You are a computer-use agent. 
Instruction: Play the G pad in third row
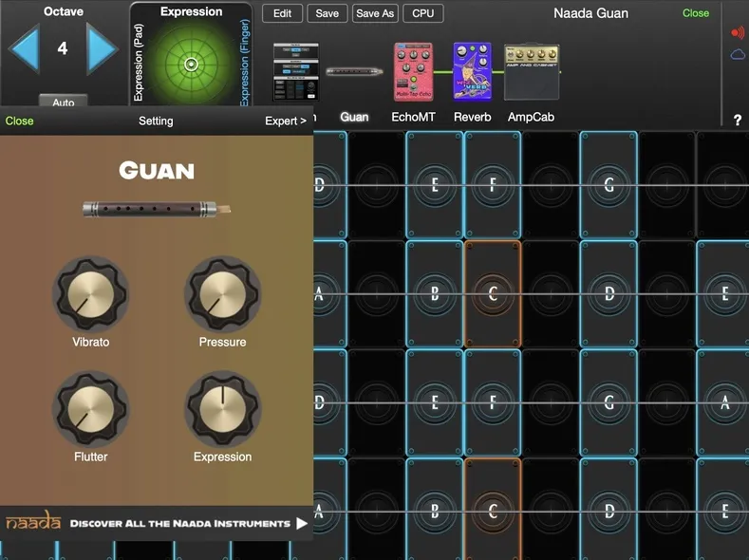[x=609, y=402]
